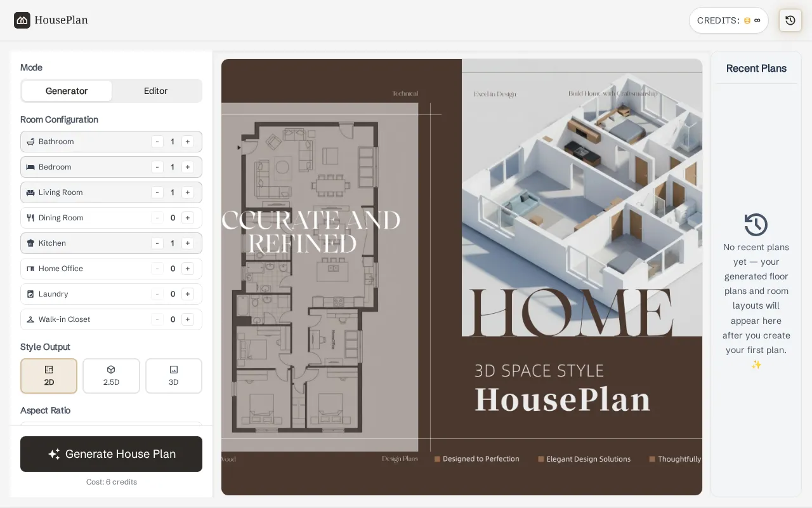Select 2D style output

(49, 376)
